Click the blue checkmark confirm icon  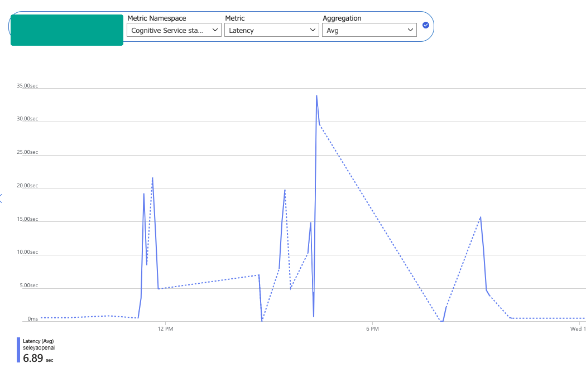click(x=426, y=25)
